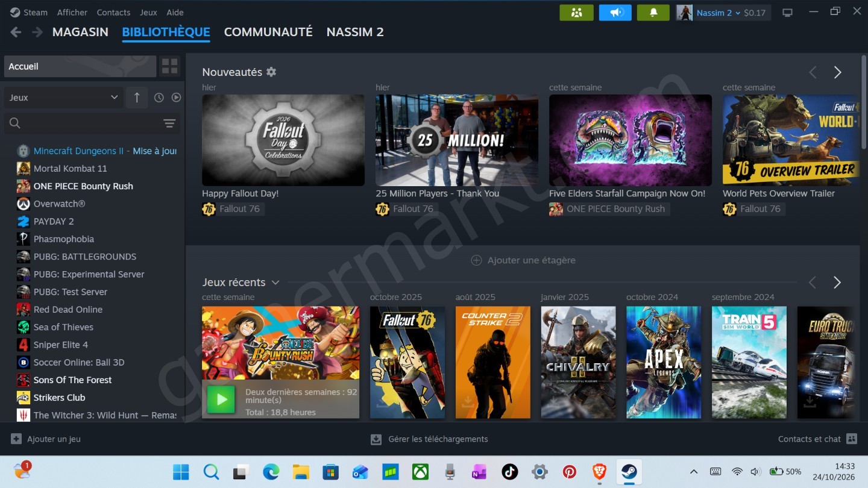
Task: Expand the Jeux récents shelf dropdown
Action: click(x=275, y=283)
